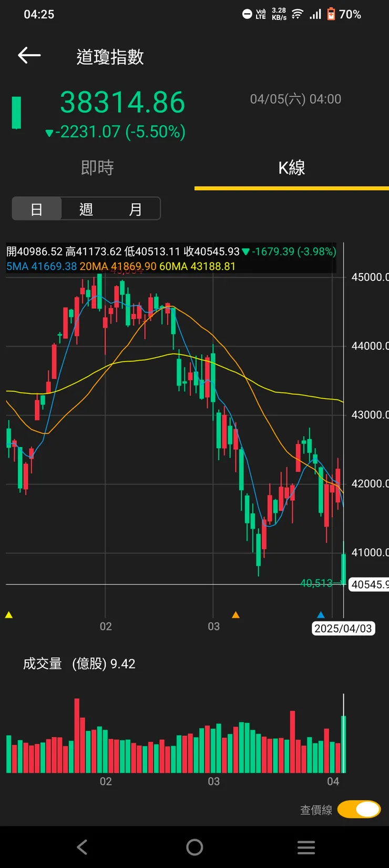Tap the 60MA 43188.81 label
The width and height of the screenshot is (389, 868).
(x=197, y=266)
